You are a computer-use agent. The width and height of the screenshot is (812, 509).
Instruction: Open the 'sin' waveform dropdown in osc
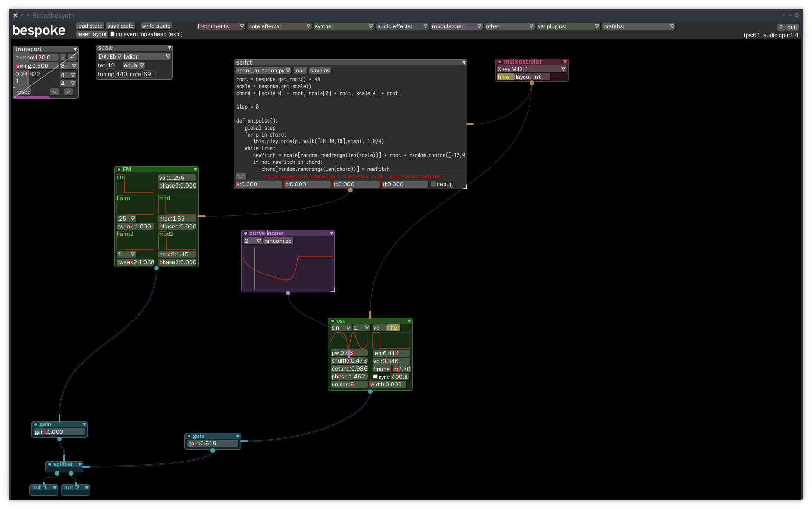[x=341, y=327]
